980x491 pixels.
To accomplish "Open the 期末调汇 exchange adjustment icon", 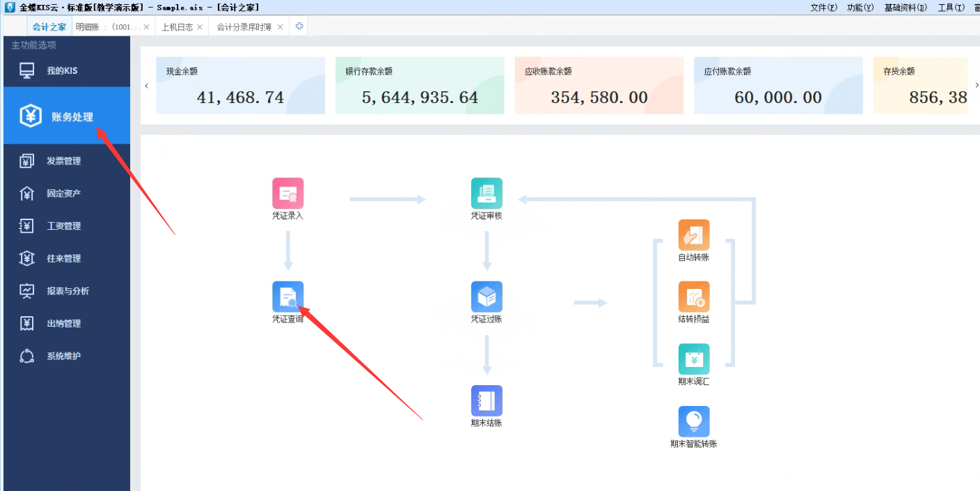I will tap(694, 359).
